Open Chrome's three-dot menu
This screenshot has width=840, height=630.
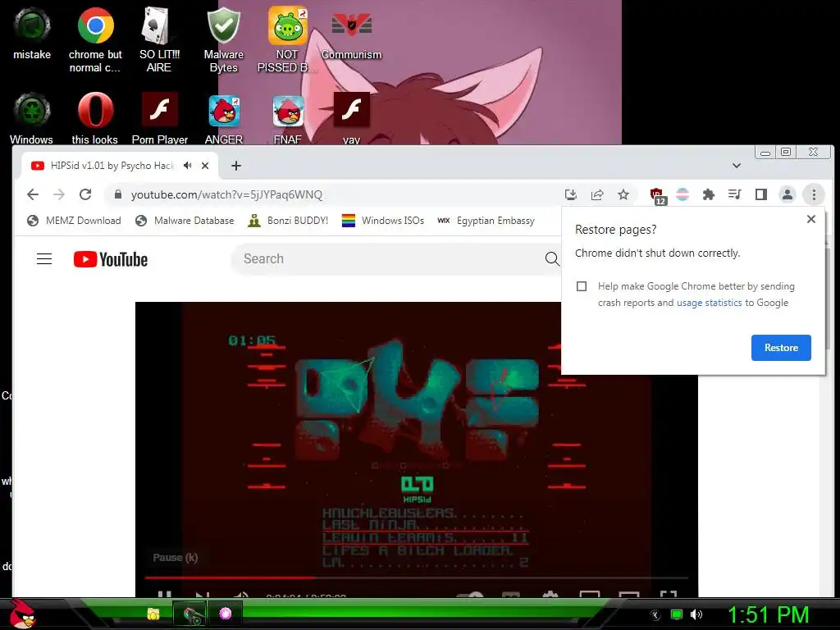click(x=814, y=194)
